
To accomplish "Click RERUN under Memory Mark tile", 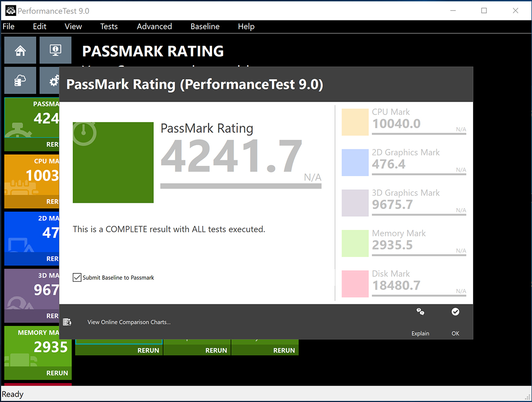I will point(57,373).
